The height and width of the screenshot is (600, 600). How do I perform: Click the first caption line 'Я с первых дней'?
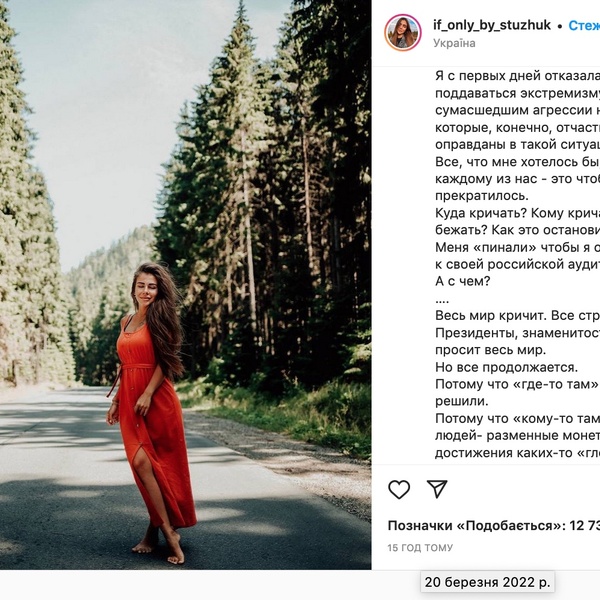point(517,75)
